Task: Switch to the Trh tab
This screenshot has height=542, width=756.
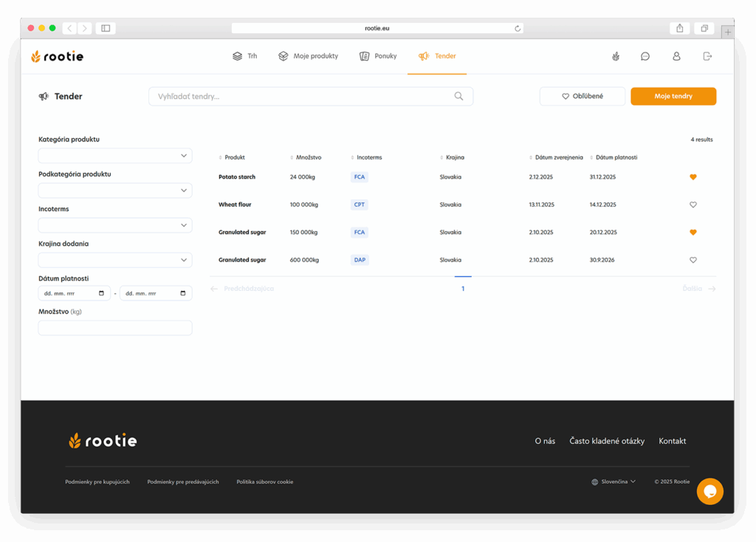Action: coord(245,56)
